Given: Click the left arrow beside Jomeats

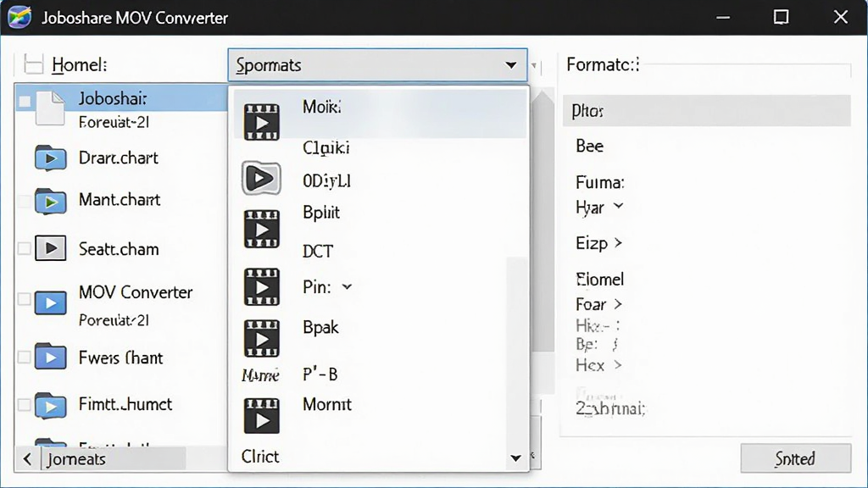Looking at the screenshot, I should pos(27,458).
